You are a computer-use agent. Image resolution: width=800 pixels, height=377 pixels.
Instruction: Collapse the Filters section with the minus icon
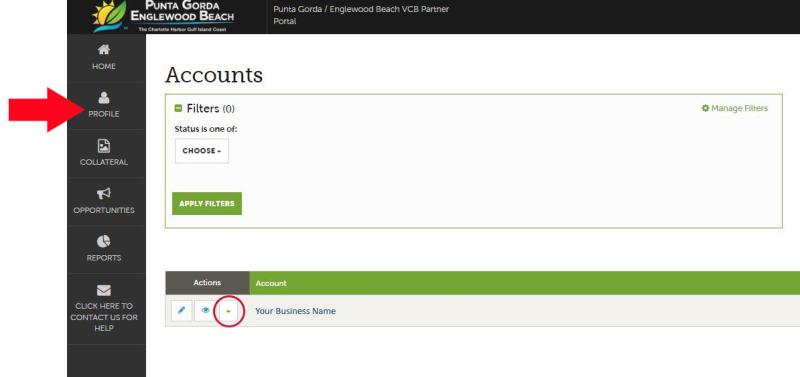178,108
